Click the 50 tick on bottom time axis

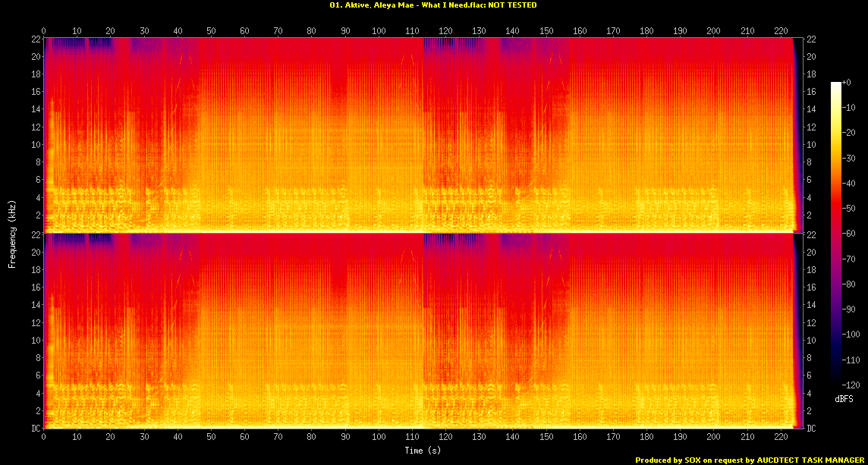211,438
